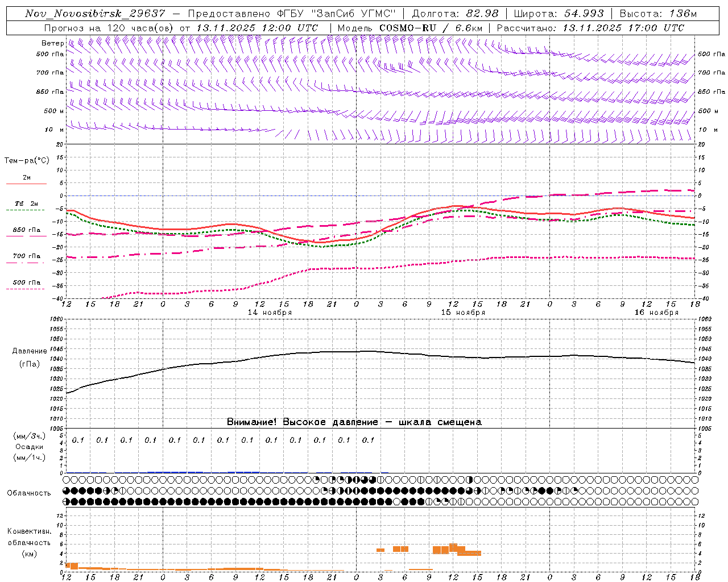Click the Широта: 54.993 header field

(559, 14)
